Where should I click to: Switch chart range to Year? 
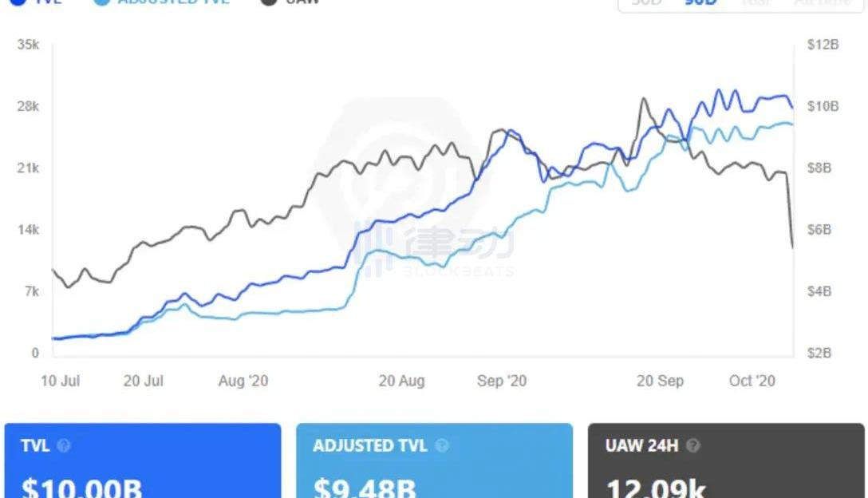[x=755, y=2]
